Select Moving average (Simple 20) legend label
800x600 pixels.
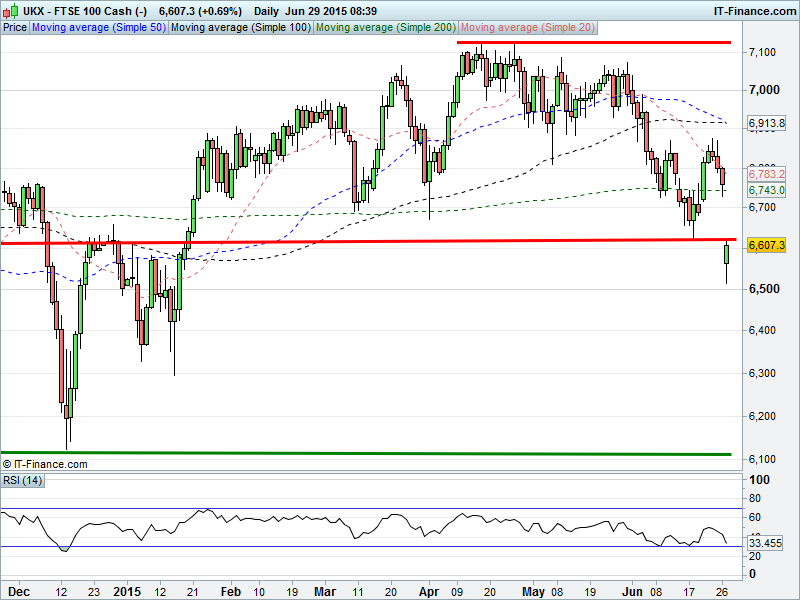(x=526, y=28)
